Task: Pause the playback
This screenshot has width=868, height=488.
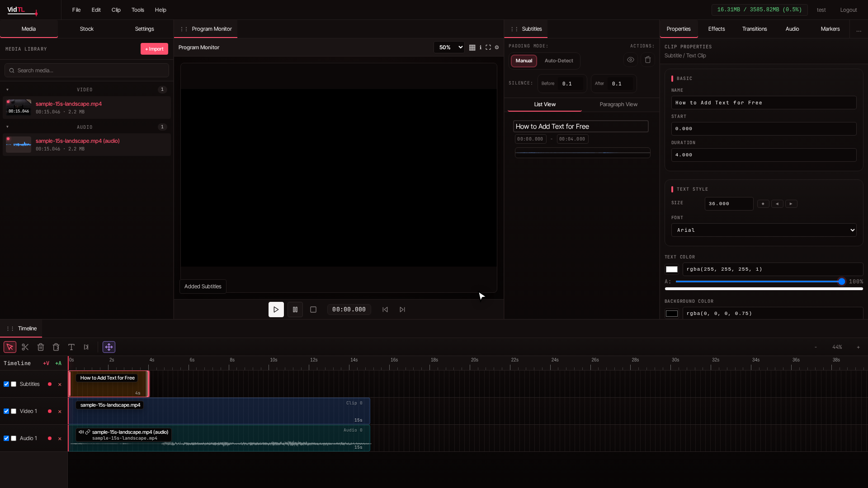Action: click(x=295, y=310)
